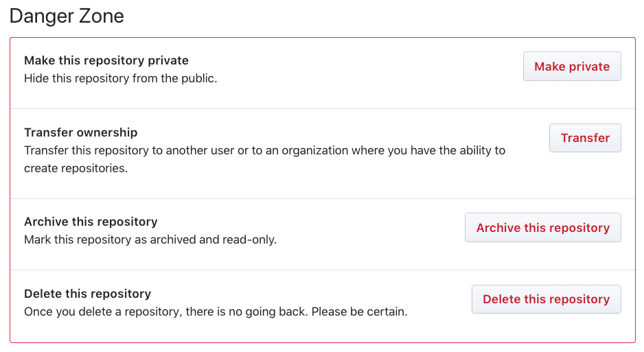Click the bold 'Delete this repository' title
The height and width of the screenshot is (352, 644).
(x=87, y=294)
